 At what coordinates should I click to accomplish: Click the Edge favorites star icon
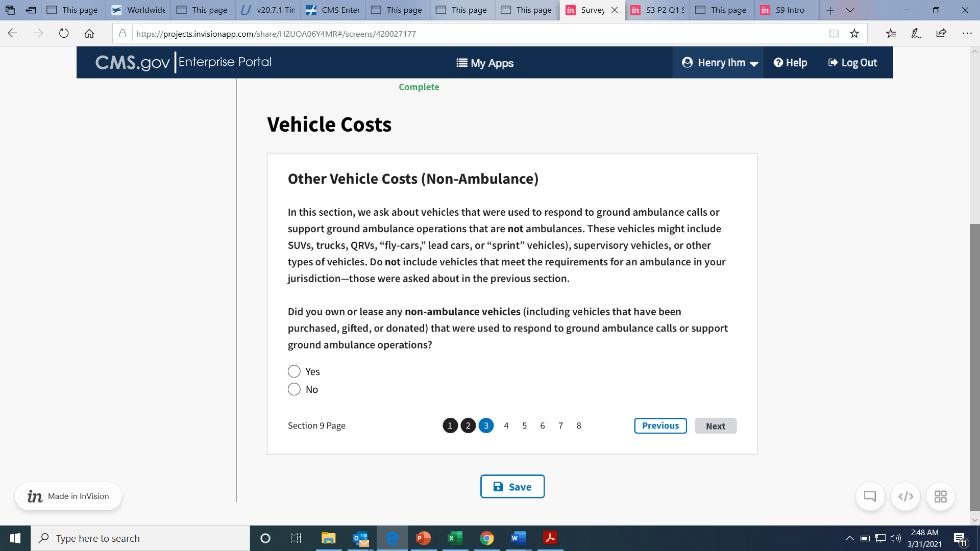(854, 34)
